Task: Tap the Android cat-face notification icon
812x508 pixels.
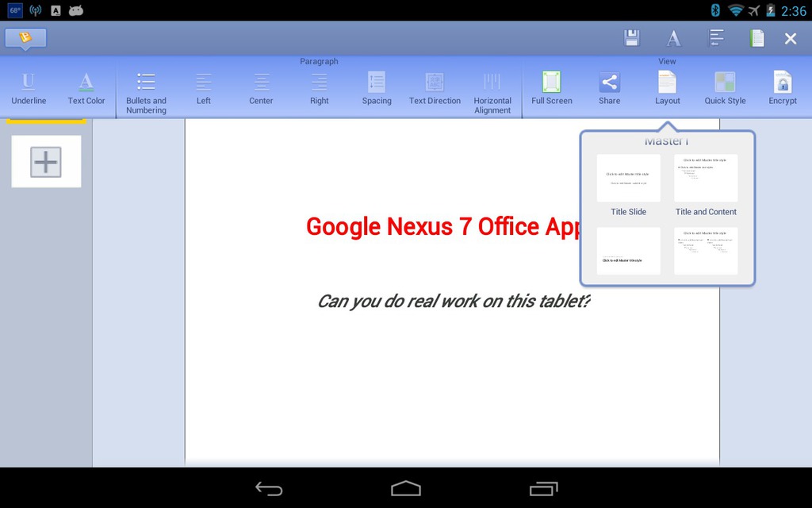Action: pos(75,10)
